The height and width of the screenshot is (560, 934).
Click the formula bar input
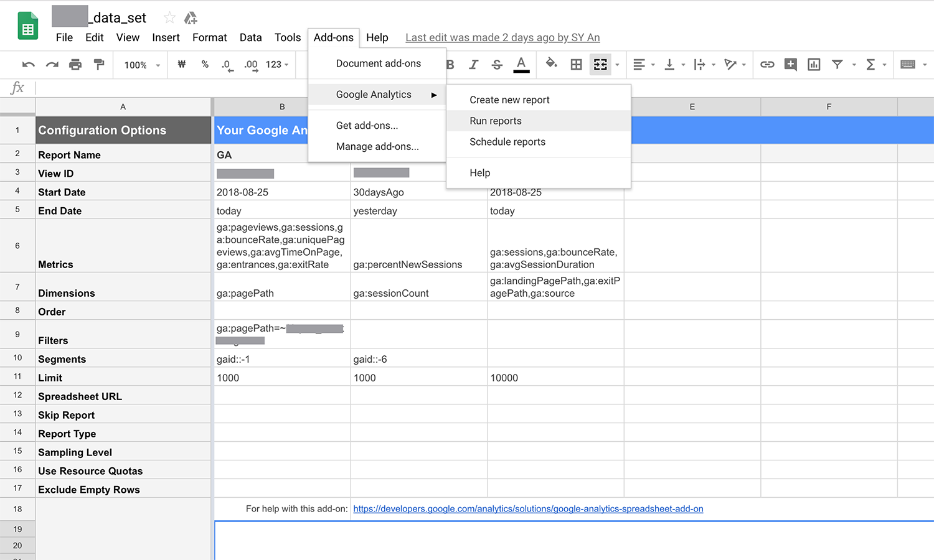pos(484,88)
